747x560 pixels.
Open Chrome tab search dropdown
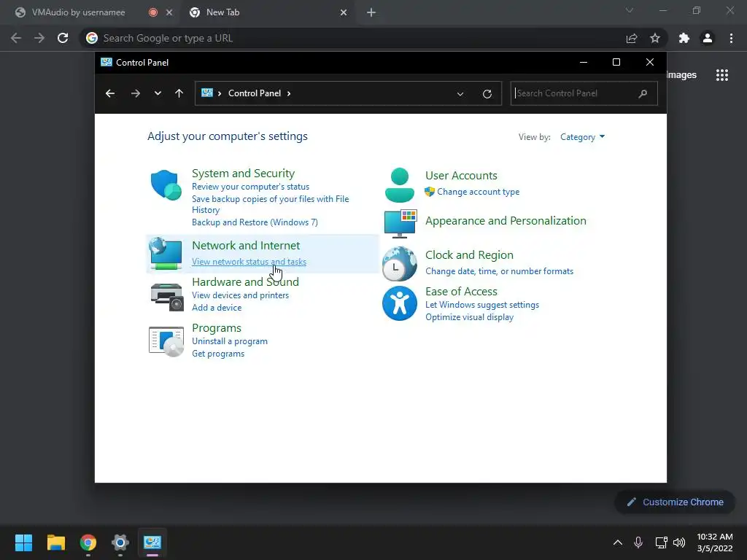tap(630, 10)
